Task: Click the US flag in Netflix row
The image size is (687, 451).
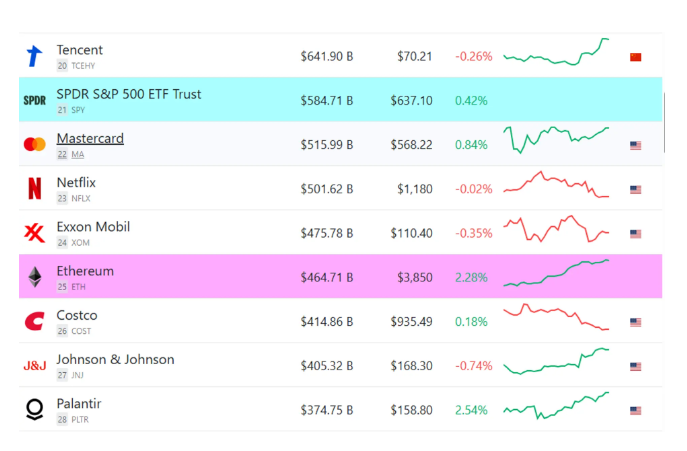Action: point(635,189)
